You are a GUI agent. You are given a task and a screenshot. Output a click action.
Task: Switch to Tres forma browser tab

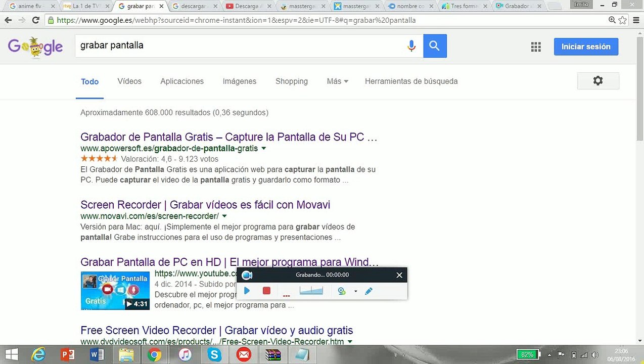click(x=466, y=6)
